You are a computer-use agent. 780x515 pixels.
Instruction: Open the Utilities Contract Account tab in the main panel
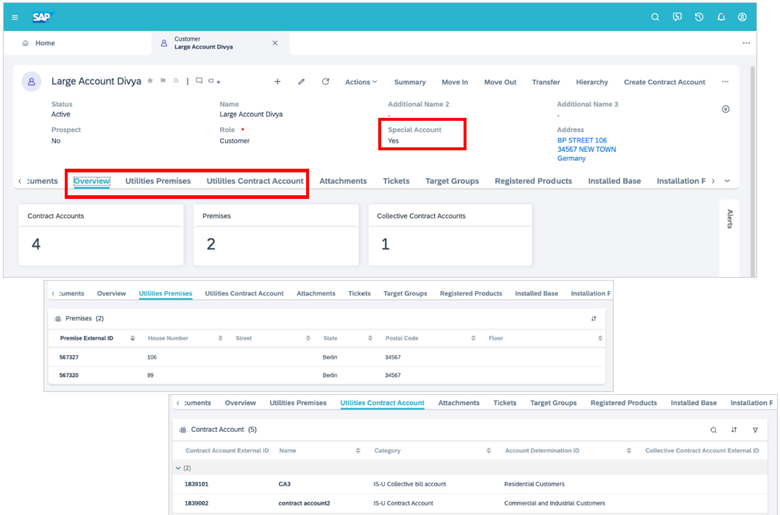pos(255,181)
